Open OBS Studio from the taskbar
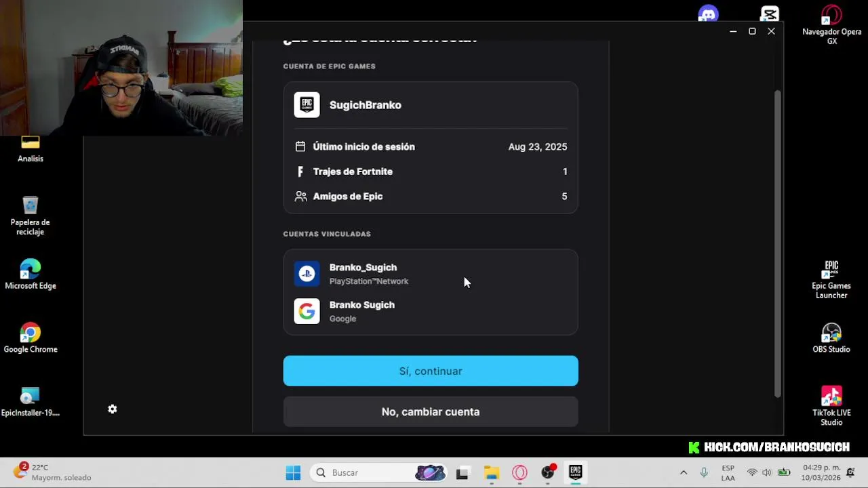The image size is (868, 488). [x=548, y=472]
